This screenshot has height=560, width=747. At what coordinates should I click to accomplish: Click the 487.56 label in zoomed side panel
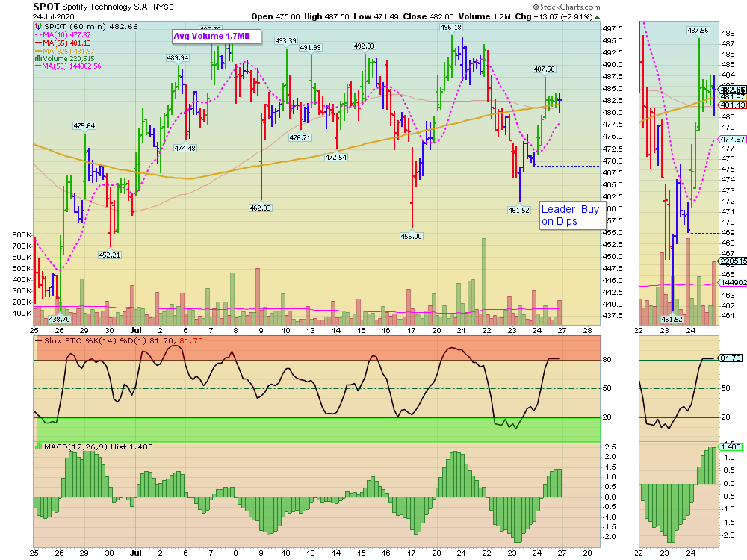[698, 31]
